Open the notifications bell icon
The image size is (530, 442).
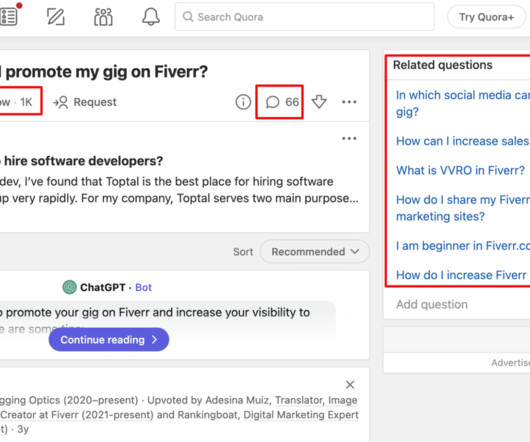[x=151, y=17]
